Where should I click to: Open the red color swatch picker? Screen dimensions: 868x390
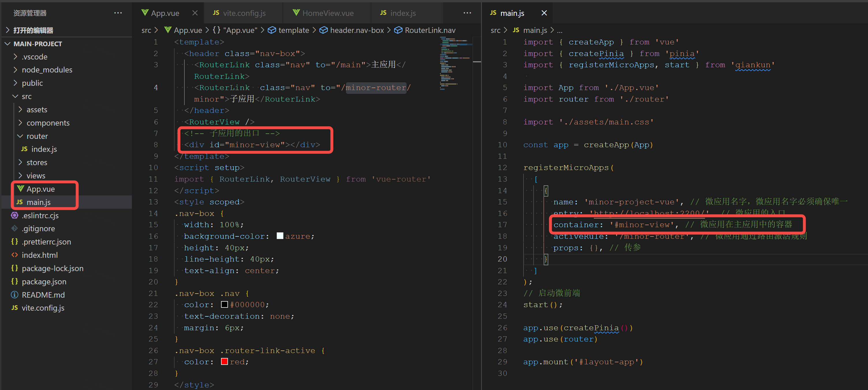pos(225,361)
